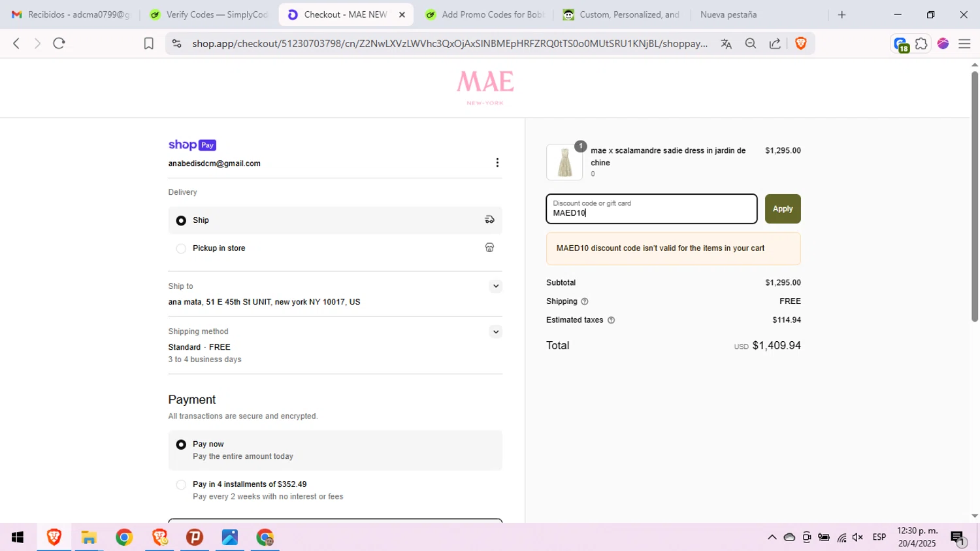Open File Explorer from the taskbar
This screenshot has height=551, width=980.
click(89, 537)
